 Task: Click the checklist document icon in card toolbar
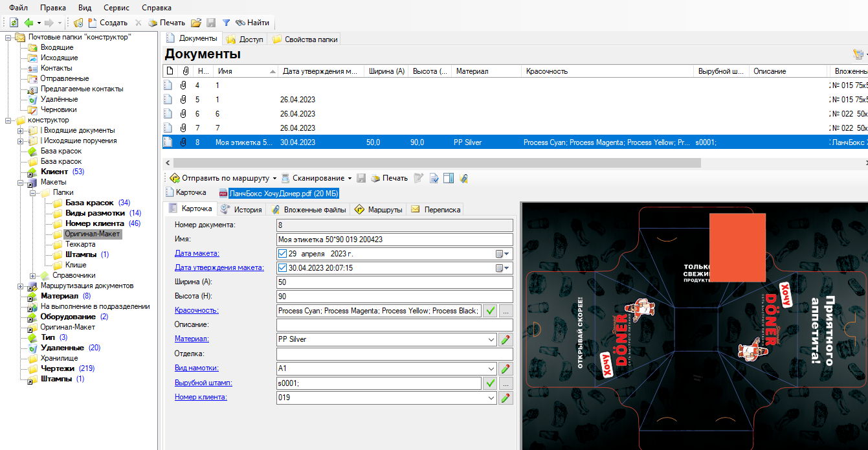(x=434, y=178)
